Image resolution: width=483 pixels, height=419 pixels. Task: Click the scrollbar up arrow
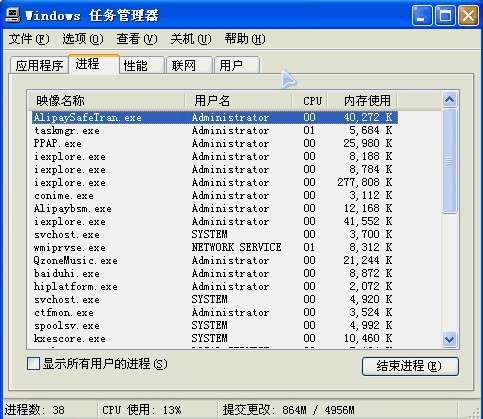click(x=450, y=99)
